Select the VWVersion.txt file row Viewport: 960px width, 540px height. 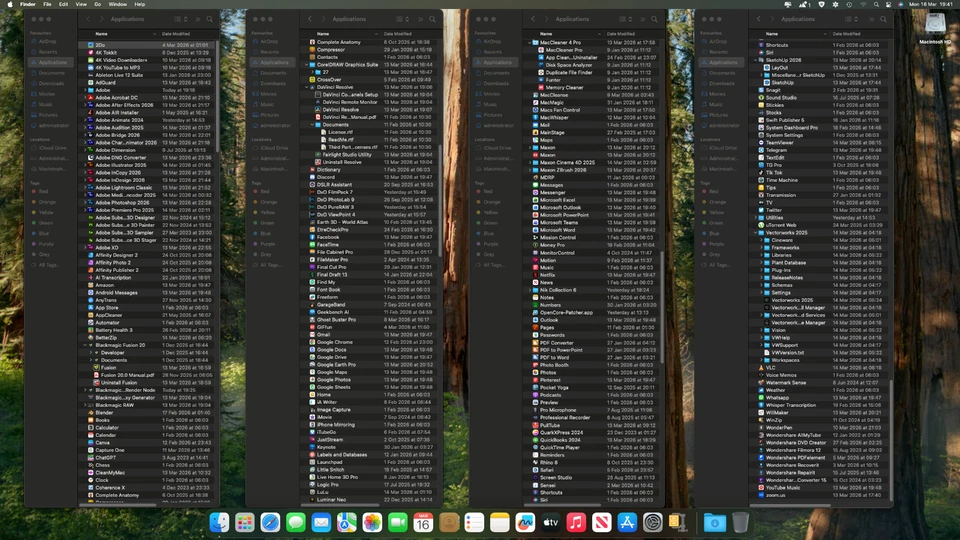pos(820,353)
